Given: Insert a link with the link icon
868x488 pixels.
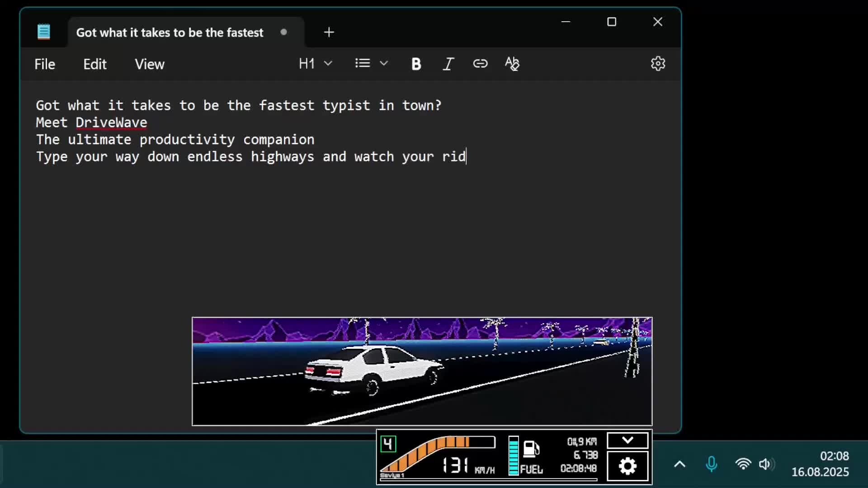Looking at the screenshot, I should 480,64.
